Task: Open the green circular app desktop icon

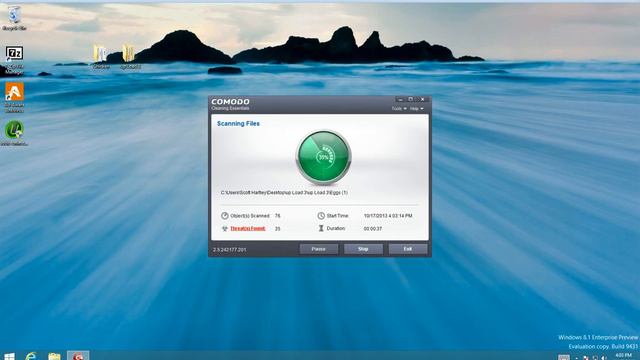Action: click(x=14, y=133)
